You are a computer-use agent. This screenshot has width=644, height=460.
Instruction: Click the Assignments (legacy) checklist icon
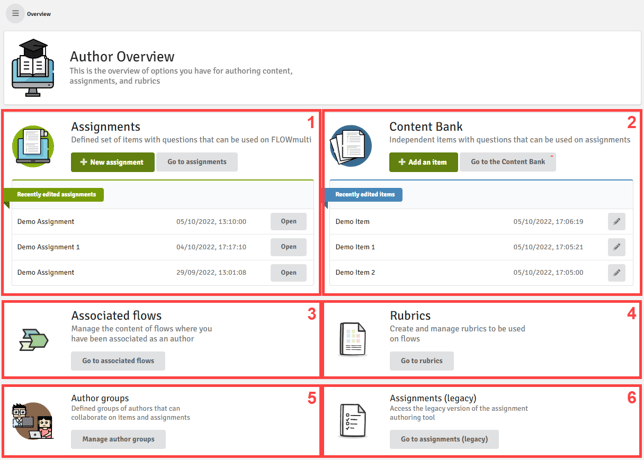point(352,421)
